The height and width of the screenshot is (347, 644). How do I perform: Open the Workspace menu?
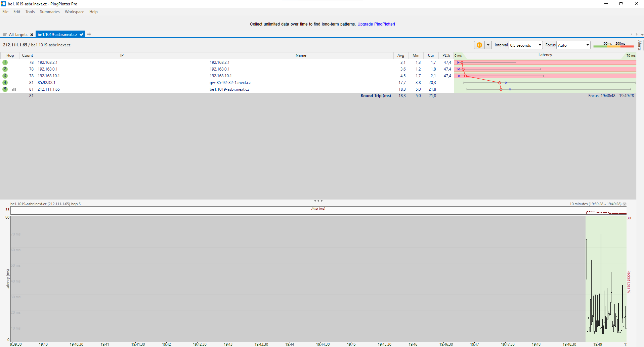pos(74,12)
